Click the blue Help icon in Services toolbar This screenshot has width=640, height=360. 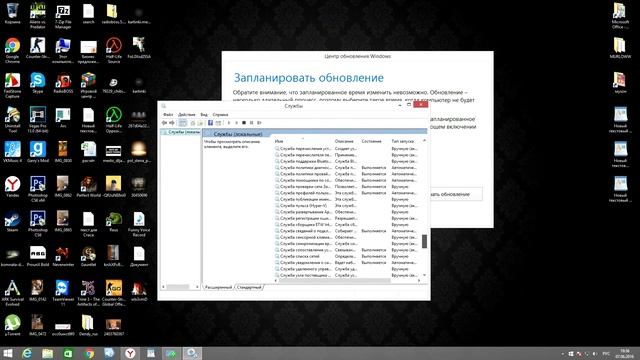coord(210,123)
